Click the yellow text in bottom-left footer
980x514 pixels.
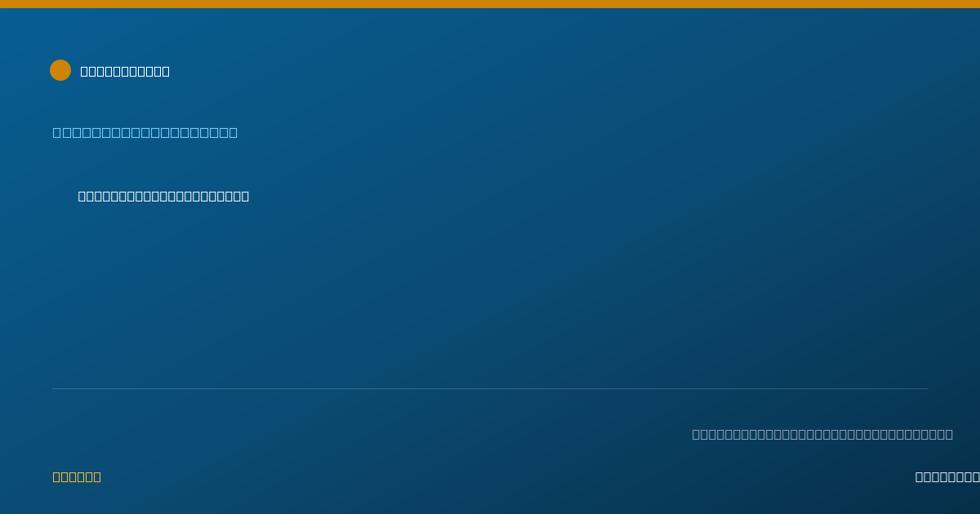coord(77,476)
